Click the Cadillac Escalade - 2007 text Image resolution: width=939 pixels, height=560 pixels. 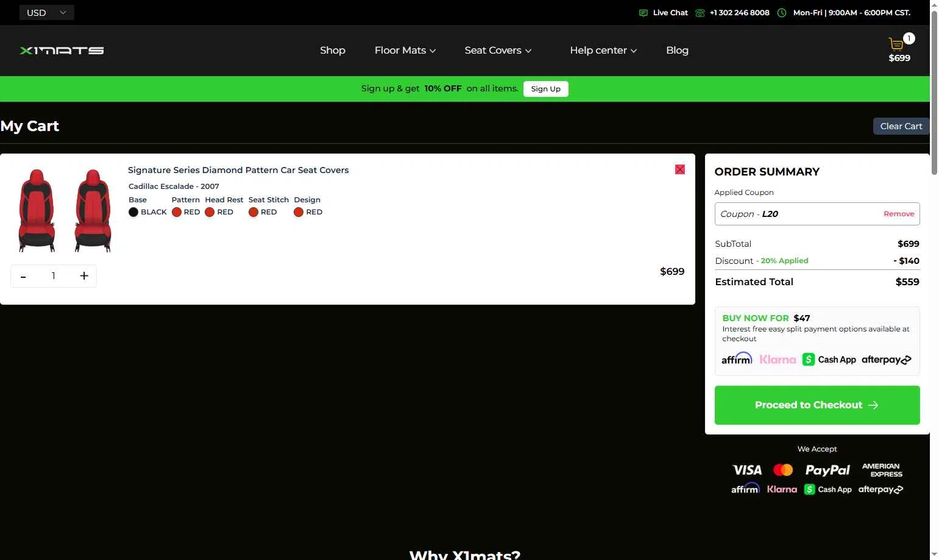click(174, 186)
